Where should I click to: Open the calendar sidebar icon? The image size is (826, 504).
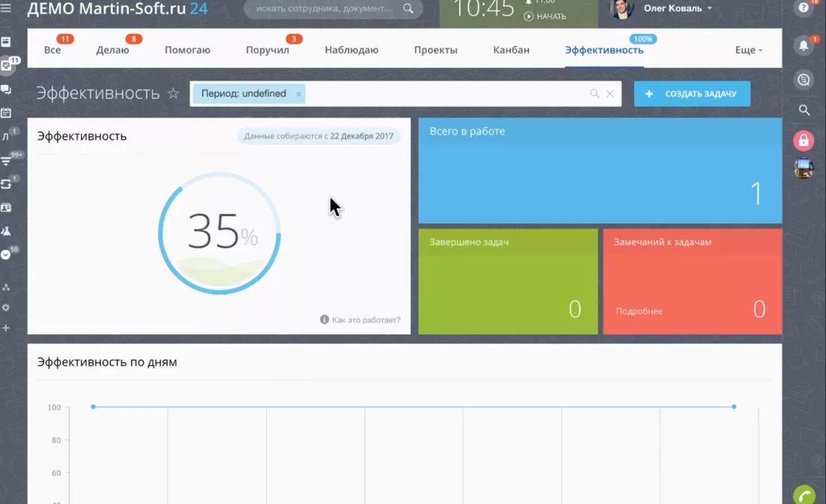(6, 112)
